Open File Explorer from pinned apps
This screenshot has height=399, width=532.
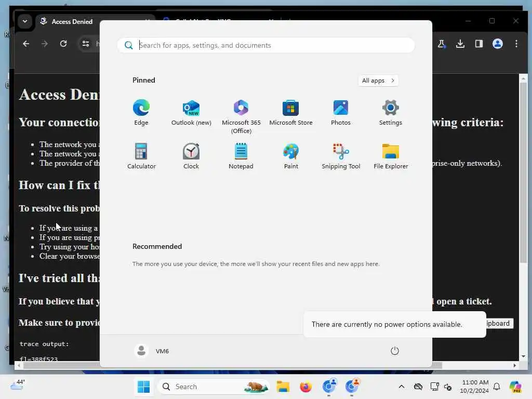[x=391, y=156]
